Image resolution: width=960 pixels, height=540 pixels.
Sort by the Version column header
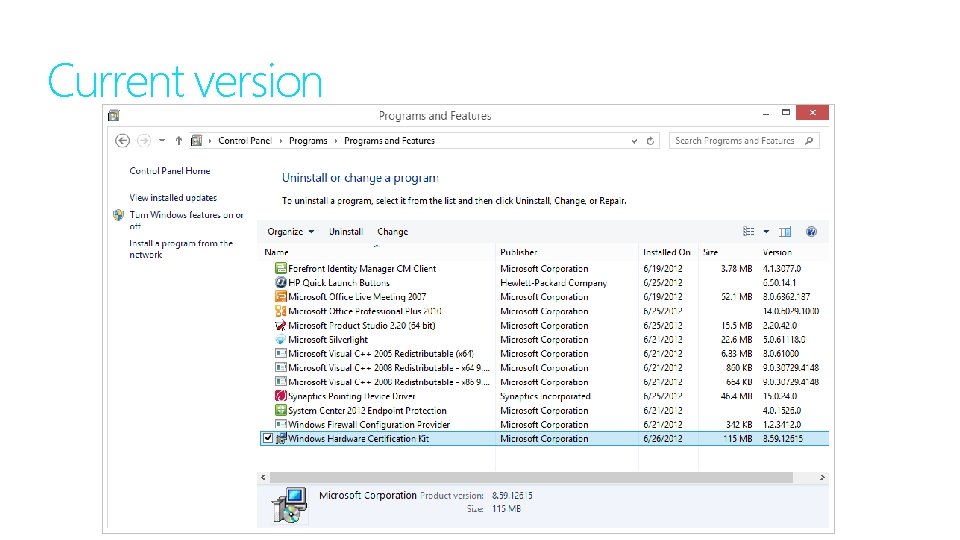point(777,252)
